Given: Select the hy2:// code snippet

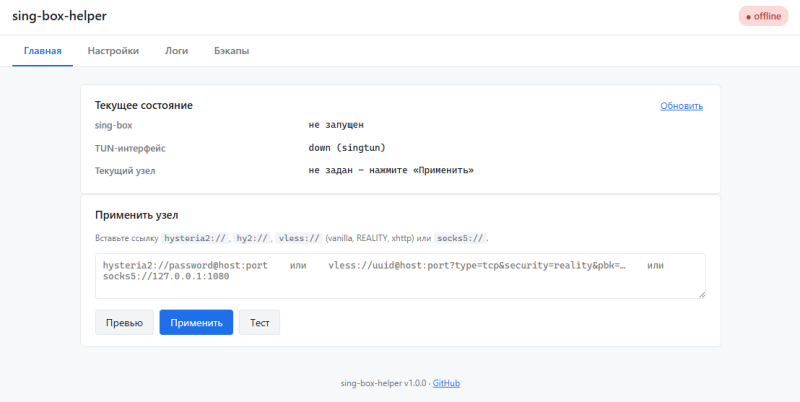Looking at the screenshot, I should click(x=252, y=238).
